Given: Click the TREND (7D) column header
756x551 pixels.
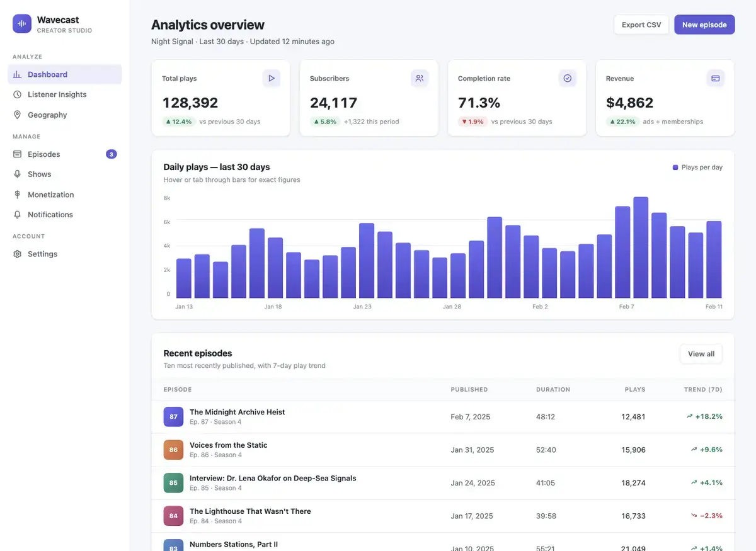Looking at the screenshot, I should [x=703, y=390].
